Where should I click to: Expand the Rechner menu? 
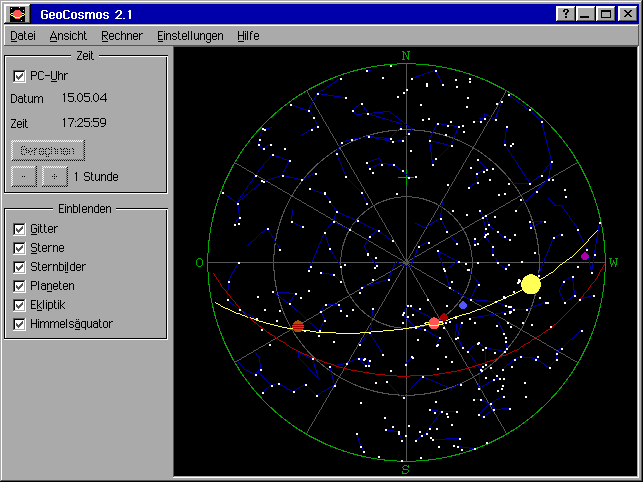(122, 35)
